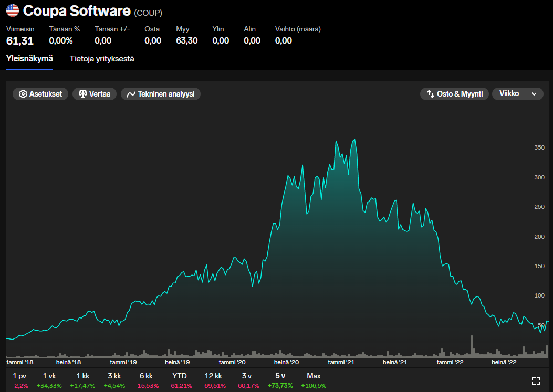Viewport: 553px width, 392px height.
Task: Expand the Viikko interval dropdown
Action: (517, 94)
